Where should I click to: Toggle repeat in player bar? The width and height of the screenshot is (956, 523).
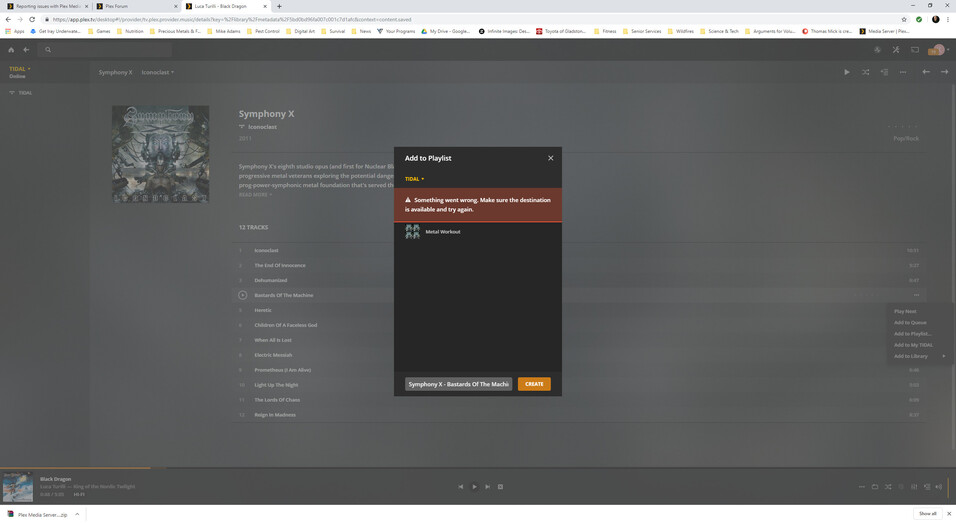coord(875,486)
